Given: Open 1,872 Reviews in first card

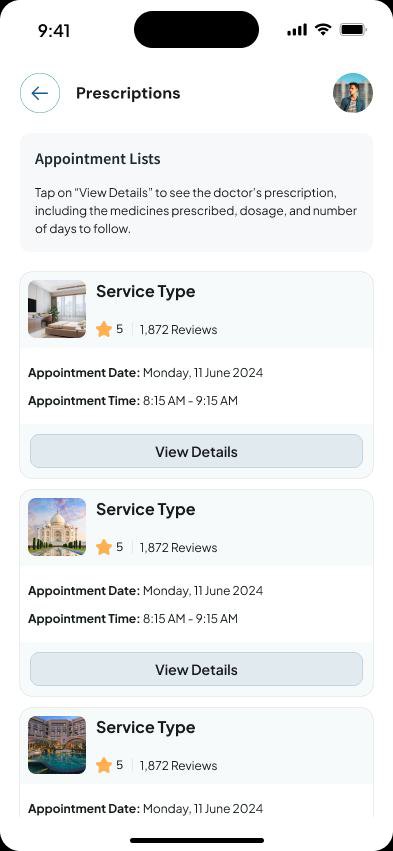Looking at the screenshot, I should point(178,330).
